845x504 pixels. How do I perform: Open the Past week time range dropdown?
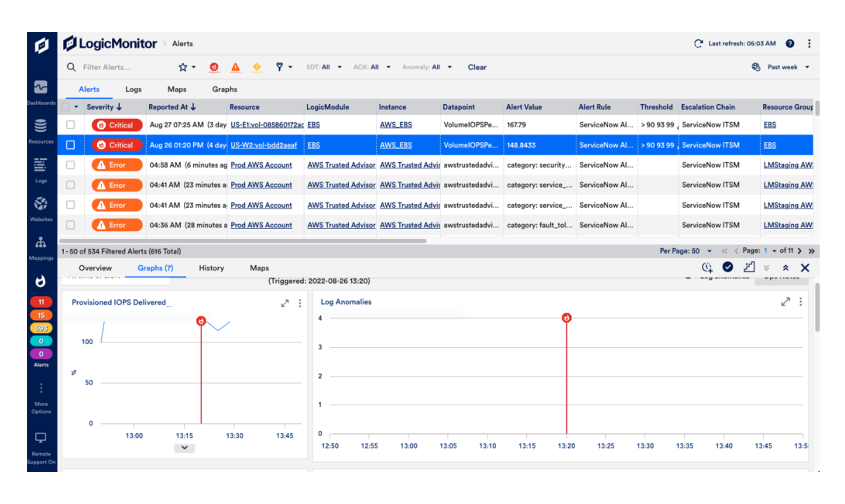click(788, 67)
